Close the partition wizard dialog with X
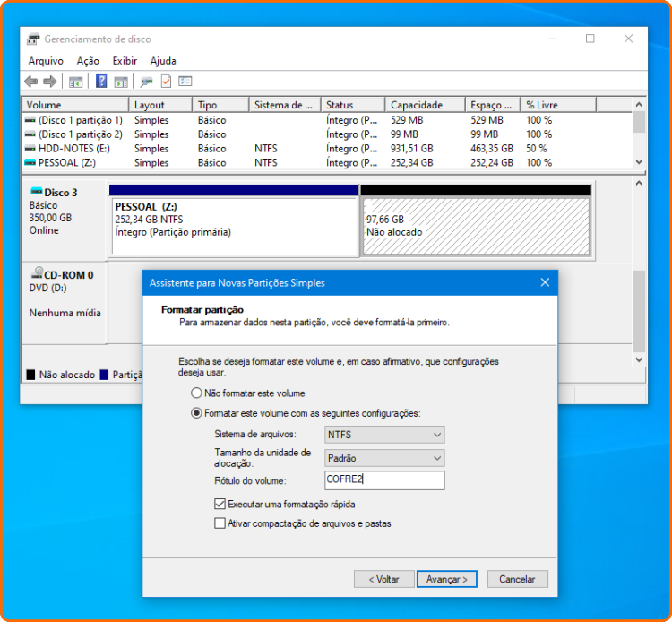 [545, 282]
